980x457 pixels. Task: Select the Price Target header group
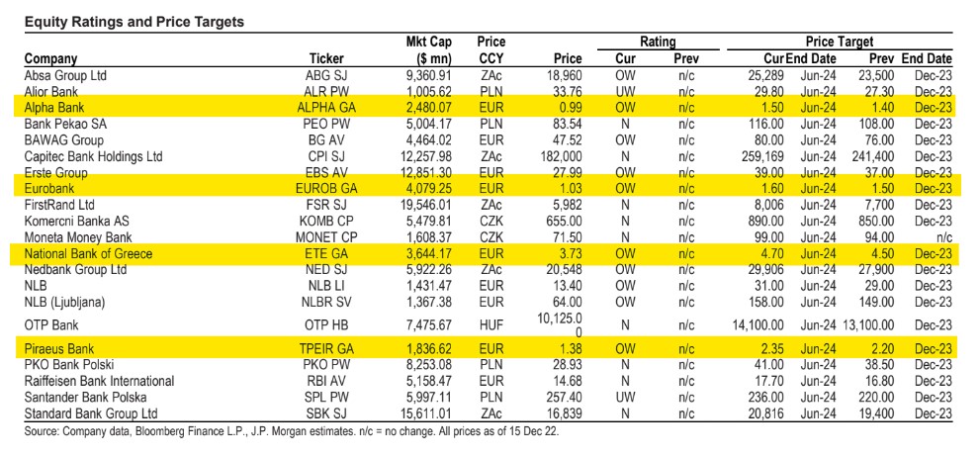(839, 42)
